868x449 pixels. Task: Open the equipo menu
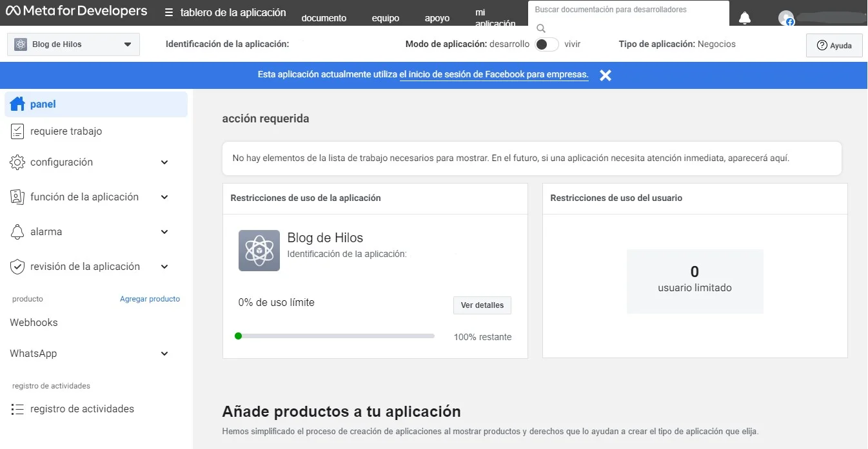(386, 18)
